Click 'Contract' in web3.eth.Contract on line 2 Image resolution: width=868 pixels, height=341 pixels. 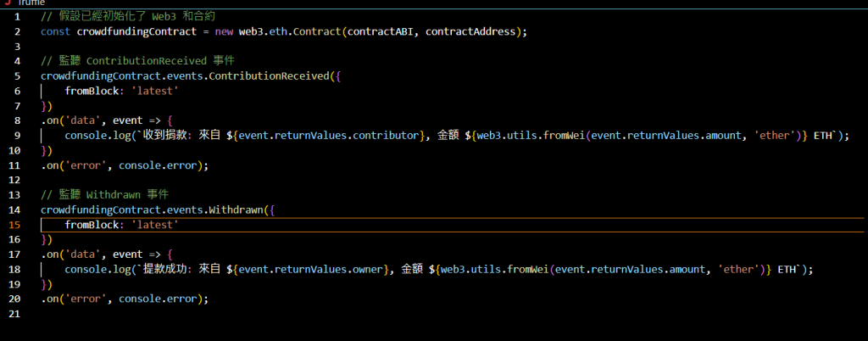click(317, 31)
